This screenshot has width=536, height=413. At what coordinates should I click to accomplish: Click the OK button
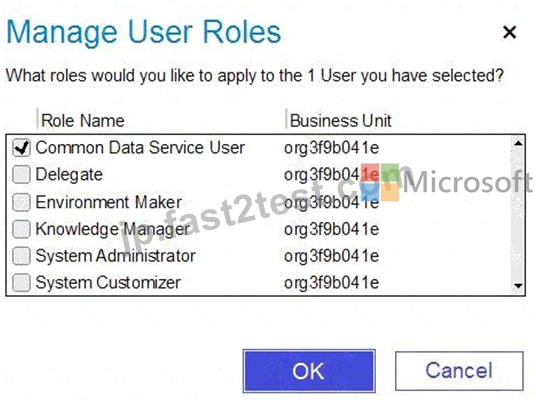(309, 371)
